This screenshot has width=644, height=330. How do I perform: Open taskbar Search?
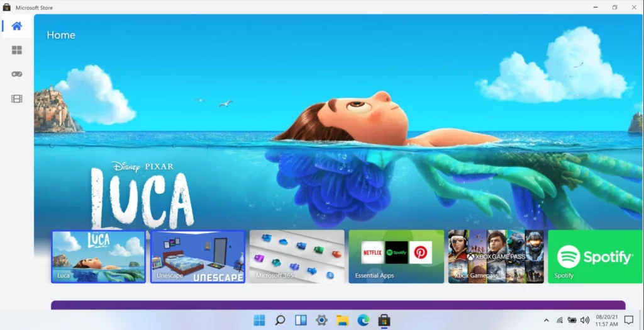280,320
